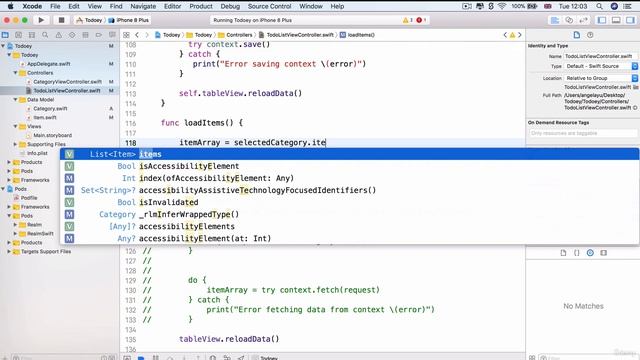
Task: Choose the isInvalidated completion suggestion
Action: coord(349,202)
